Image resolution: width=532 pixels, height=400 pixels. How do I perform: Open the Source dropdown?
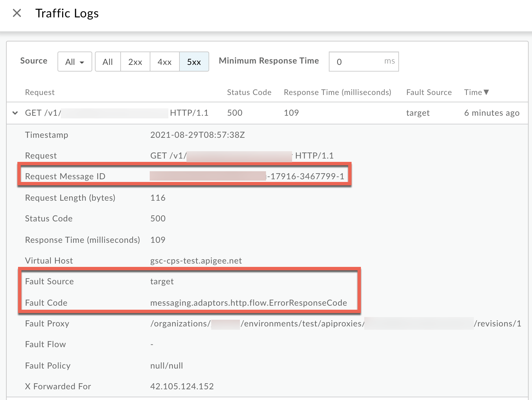click(75, 62)
